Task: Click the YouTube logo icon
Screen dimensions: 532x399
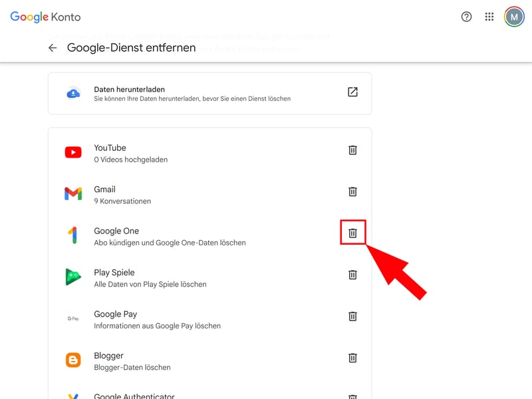Action: tap(73, 152)
